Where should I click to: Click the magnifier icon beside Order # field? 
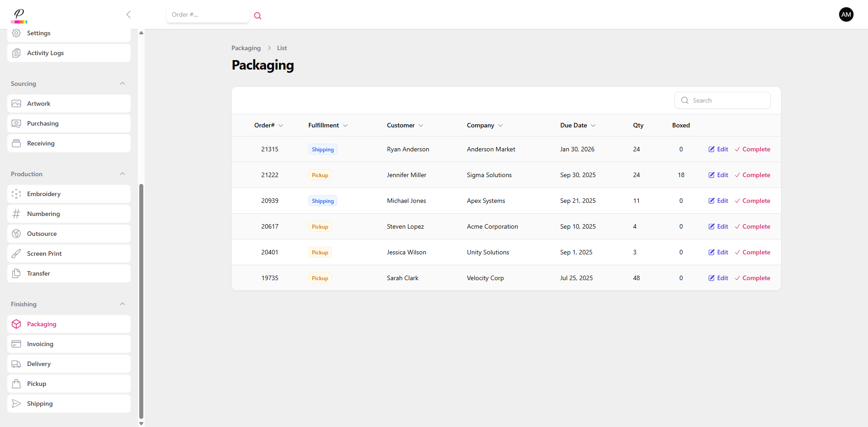tap(258, 16)
